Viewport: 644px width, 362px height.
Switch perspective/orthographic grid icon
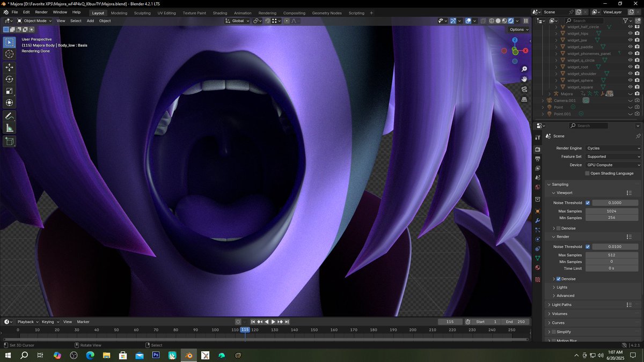tap(524, 99)
